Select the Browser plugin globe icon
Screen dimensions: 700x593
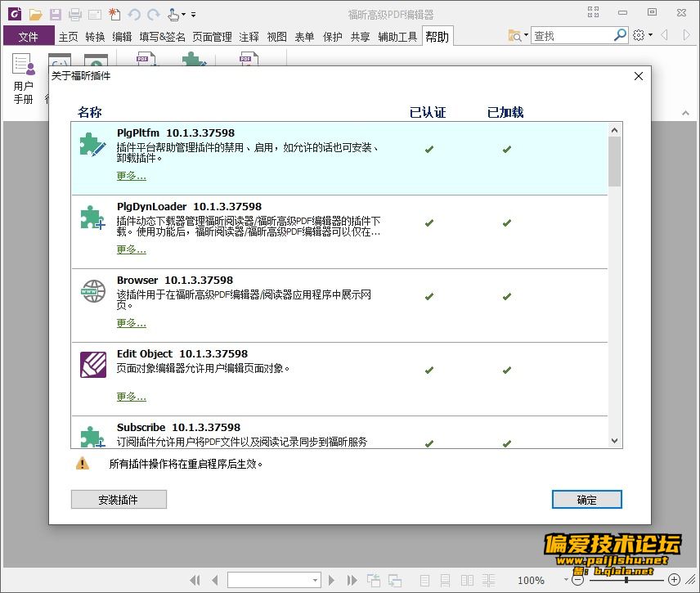tap(93, 291)
